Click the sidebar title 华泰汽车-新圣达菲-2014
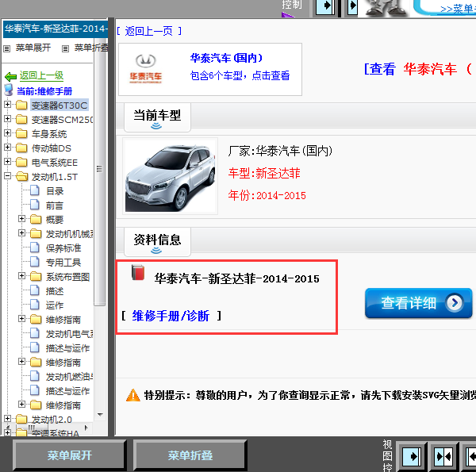The width and height of the screenshot is (476, 472). [56, 29]
